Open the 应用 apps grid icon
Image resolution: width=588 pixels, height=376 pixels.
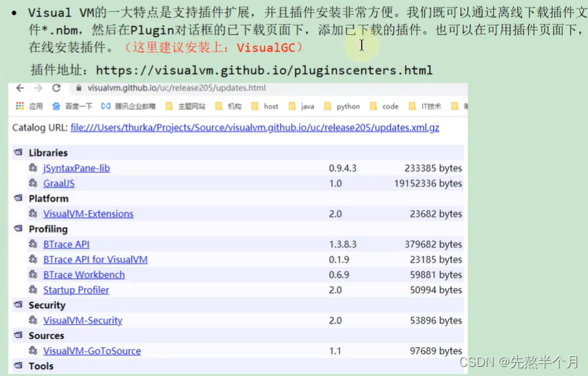20,106
